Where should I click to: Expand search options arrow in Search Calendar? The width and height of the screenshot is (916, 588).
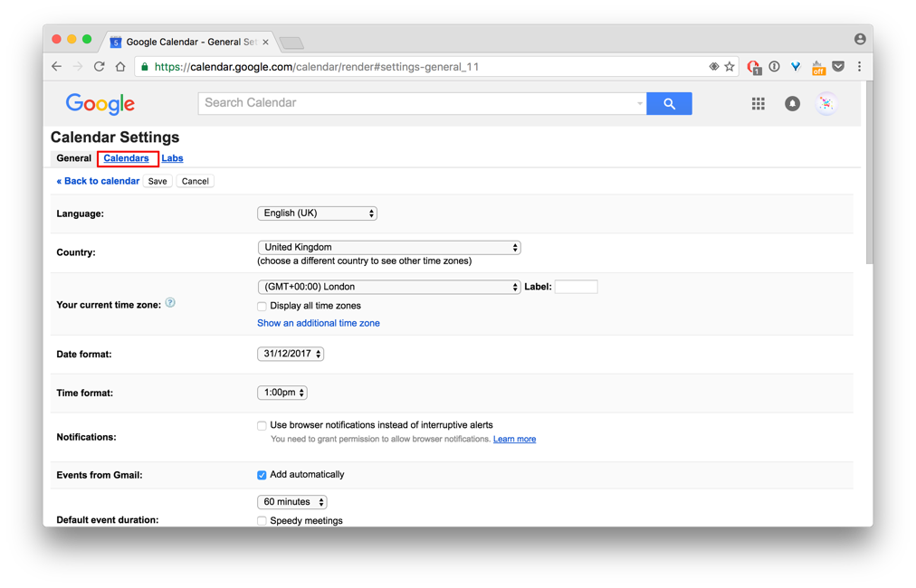point(640,103)
